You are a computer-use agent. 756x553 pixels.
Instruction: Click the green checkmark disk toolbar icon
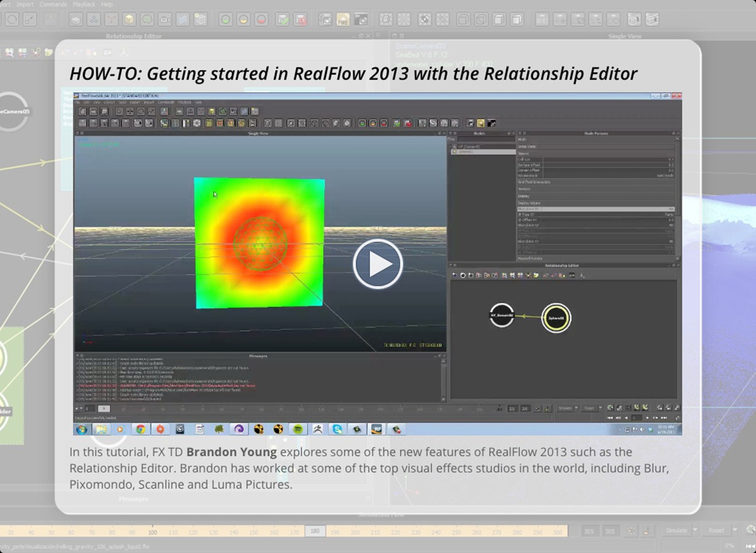point(282,20)
